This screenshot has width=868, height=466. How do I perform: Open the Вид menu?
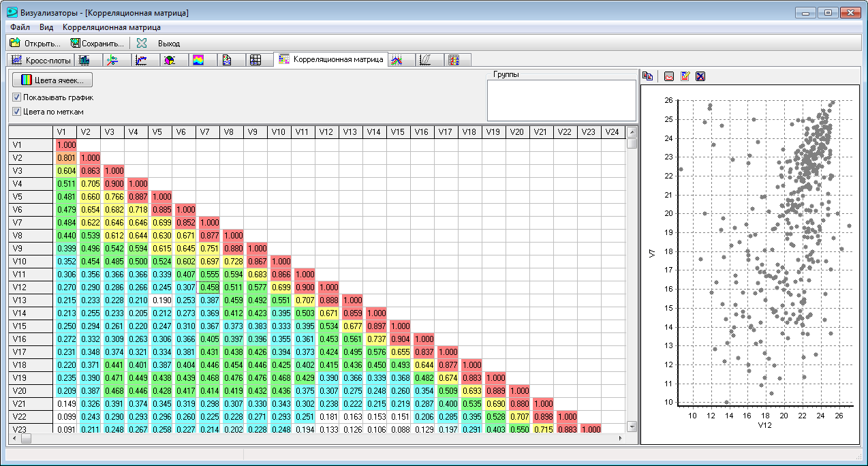46,27
